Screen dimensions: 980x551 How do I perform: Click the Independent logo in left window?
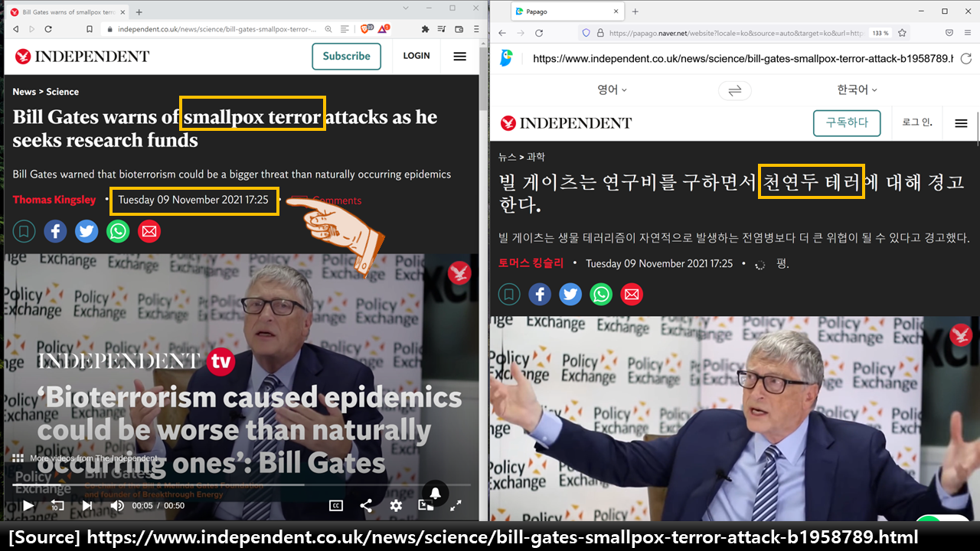[x=82, y=56]
